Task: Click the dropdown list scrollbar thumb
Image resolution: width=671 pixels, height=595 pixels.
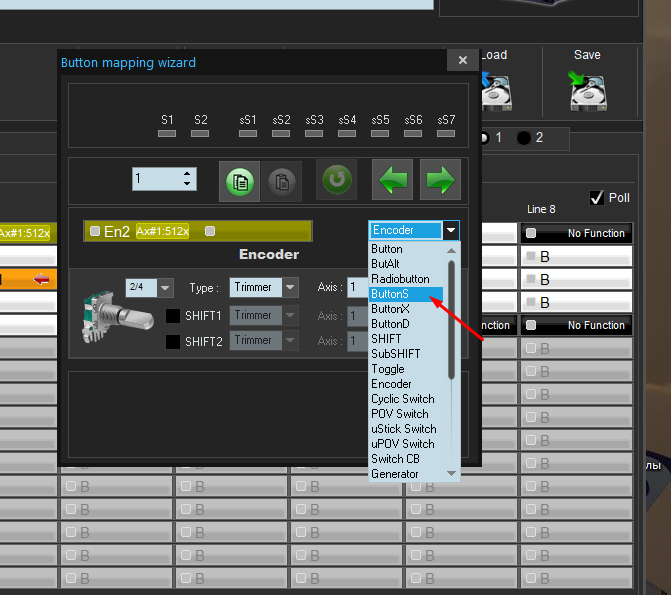Action: point(451,320)
